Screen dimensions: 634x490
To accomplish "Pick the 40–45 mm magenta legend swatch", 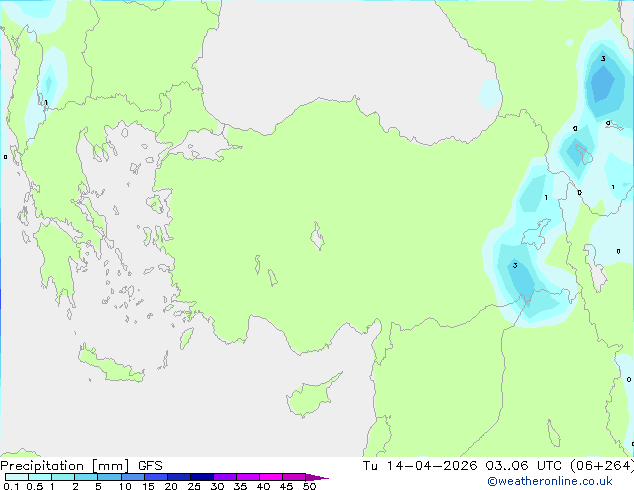I will [271, 477].
